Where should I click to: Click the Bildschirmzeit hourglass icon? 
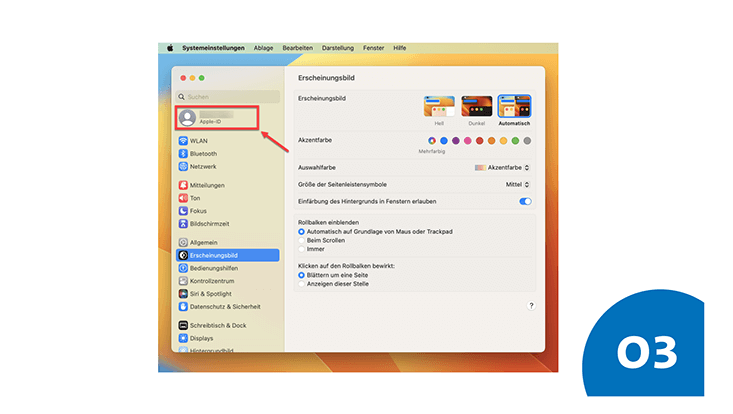183,224
